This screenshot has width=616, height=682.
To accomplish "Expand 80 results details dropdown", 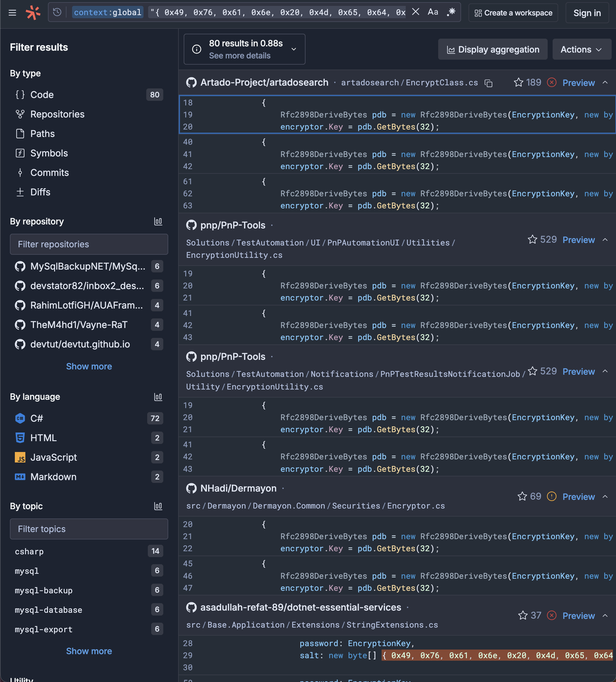I will [244, 49].
